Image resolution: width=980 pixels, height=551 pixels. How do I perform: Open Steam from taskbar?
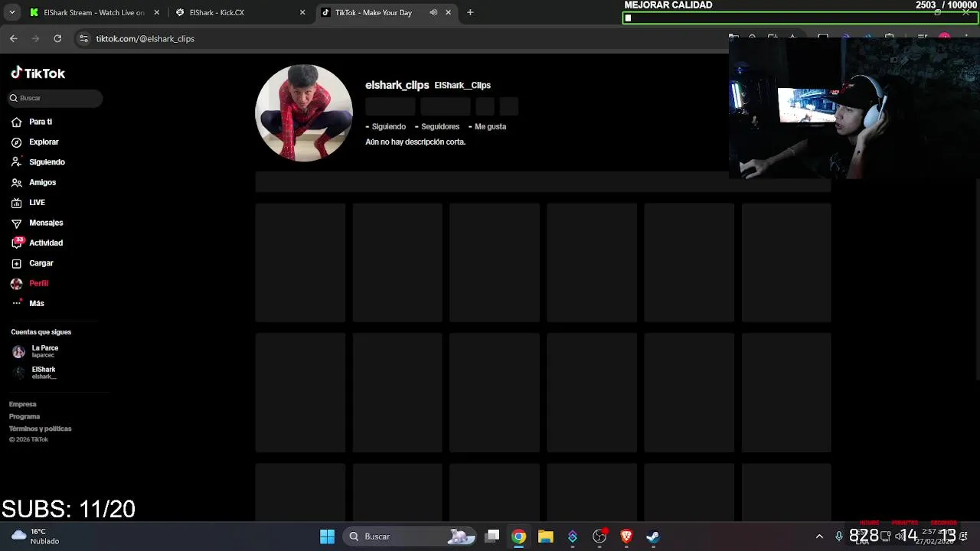[653, 536]
